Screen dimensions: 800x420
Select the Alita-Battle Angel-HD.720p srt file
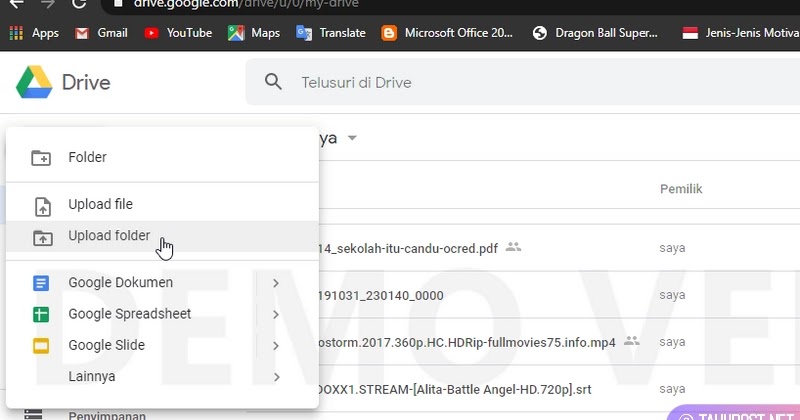coord(454,389)
